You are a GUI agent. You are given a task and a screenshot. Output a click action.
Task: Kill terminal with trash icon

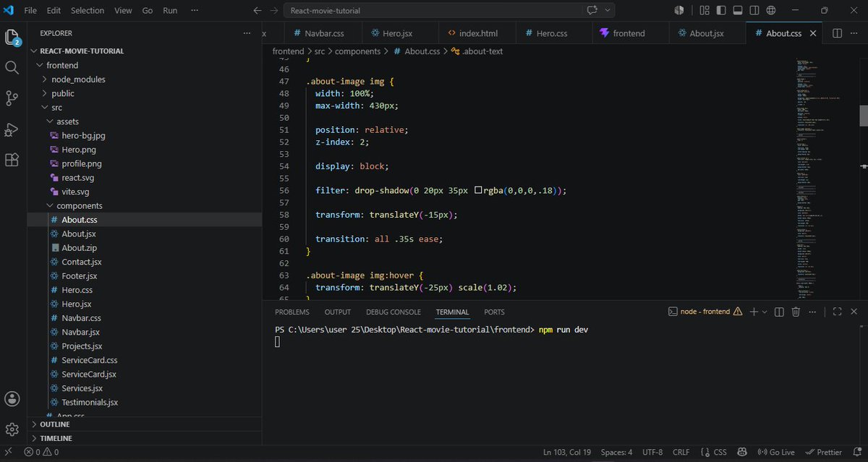(796, 312)
